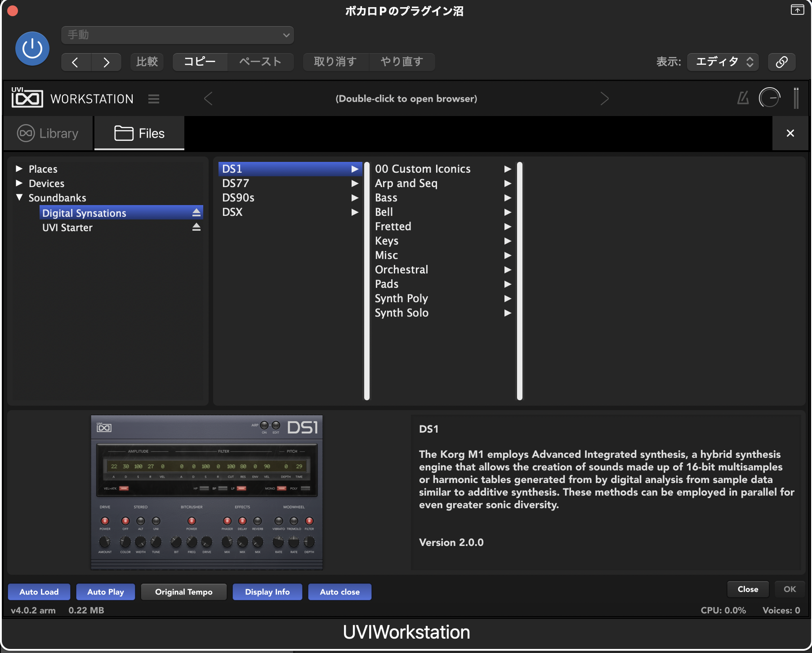Screen dimensions: 812x653
Task: Click the output level meter
Action: click(x=796, y=98)
